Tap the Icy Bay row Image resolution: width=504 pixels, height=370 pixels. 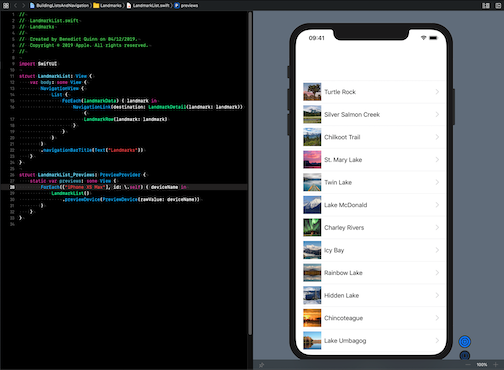(x=371, y=250)
